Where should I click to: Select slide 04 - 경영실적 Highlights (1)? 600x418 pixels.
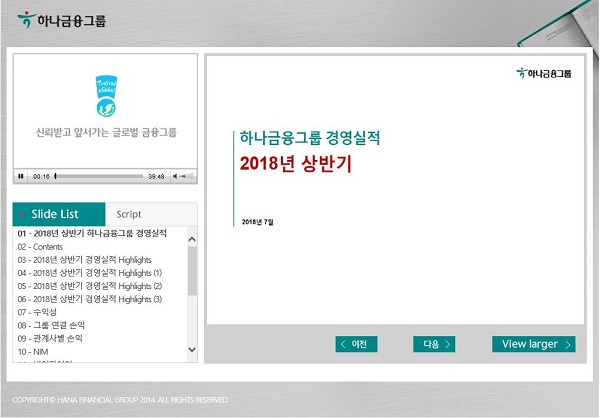[x=90, y=273]
